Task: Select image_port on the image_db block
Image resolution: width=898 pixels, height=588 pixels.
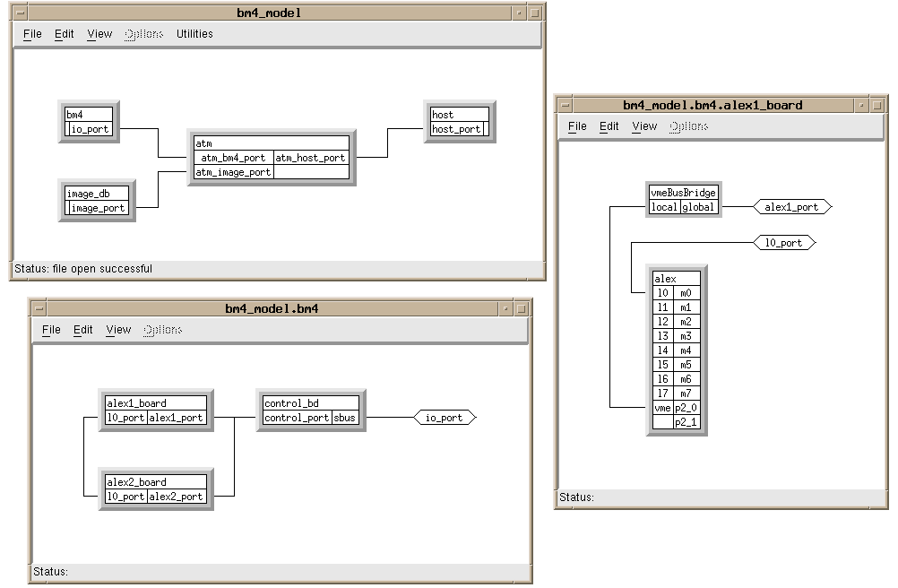Action: (x=99, y=208)
